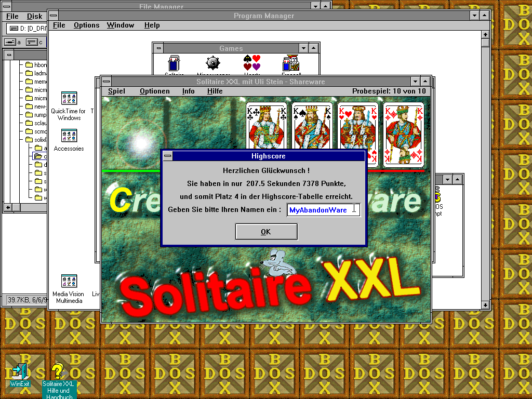Open the Info menu in Solitaire XXL
This screenshot has height=399, width=532.
pos(188,91)
